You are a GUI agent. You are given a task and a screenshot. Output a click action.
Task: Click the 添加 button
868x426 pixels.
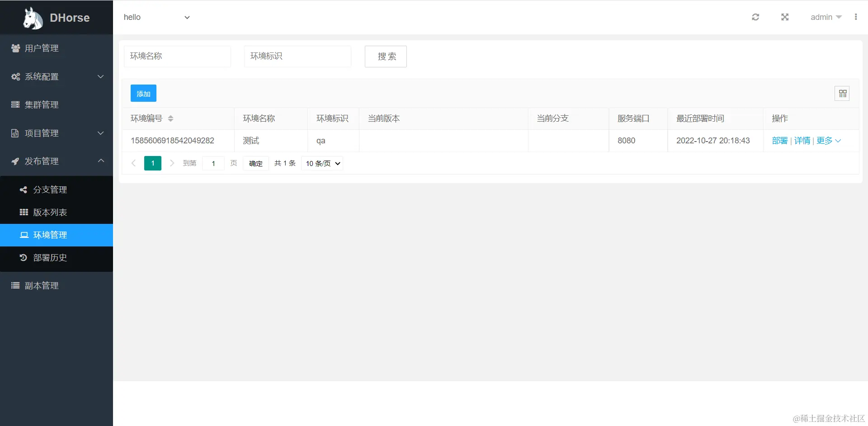[x=143, y=93]
